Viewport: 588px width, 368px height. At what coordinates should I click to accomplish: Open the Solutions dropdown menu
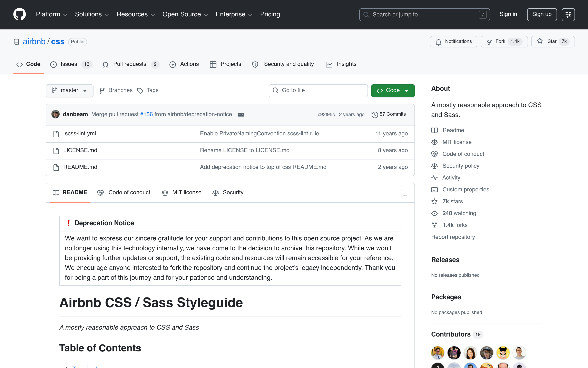pos(92,14)
